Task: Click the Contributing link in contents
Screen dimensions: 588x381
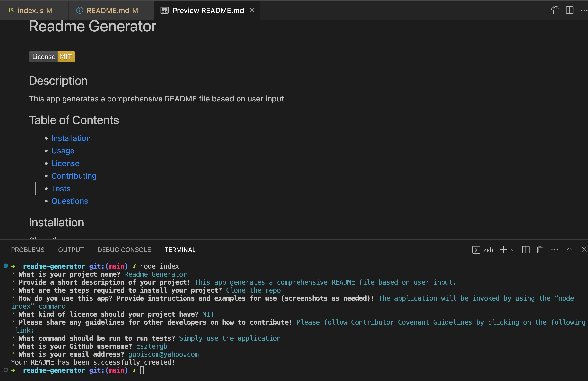Action: tap(74, 176)
